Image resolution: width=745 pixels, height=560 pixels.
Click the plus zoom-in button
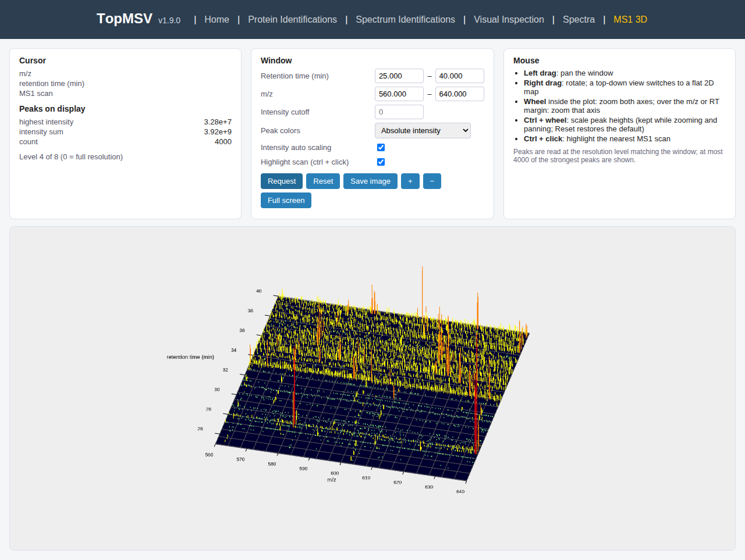point(410,181)
